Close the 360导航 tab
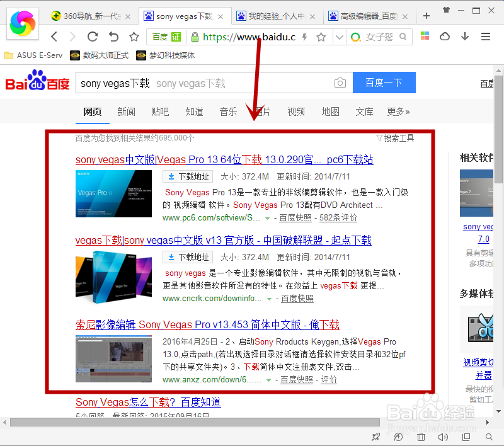 click(128, 17)
